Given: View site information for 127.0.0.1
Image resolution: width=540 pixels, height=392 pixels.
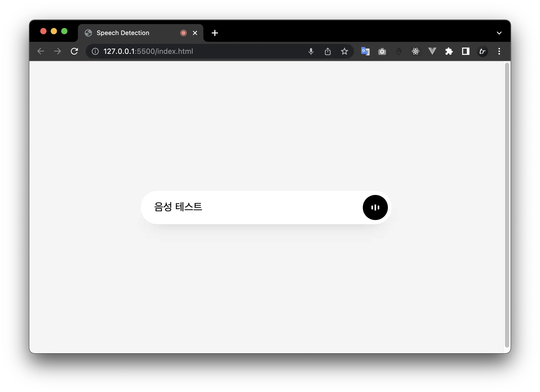Looking at the screenshot, I should point(95,51).
